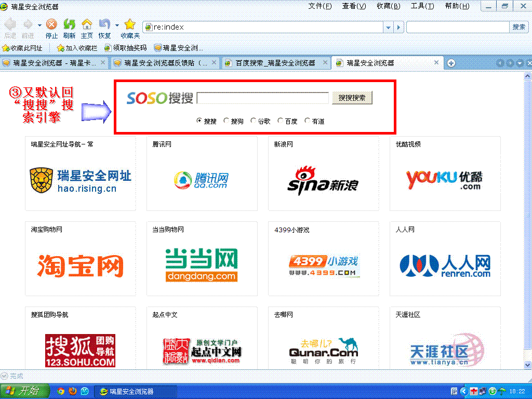Open the tab list dropdown arrow
532x399 pixels.
coord(520,63)
